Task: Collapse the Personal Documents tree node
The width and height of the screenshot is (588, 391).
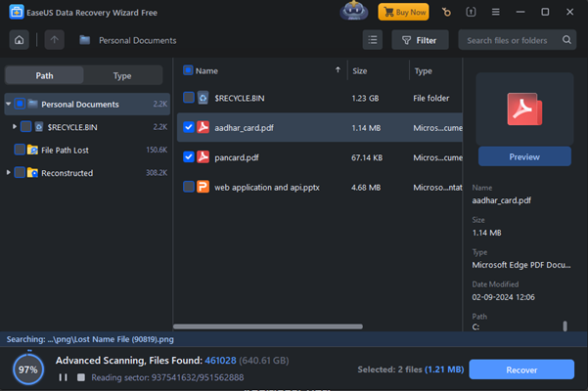Action: [x=9, y=104]
